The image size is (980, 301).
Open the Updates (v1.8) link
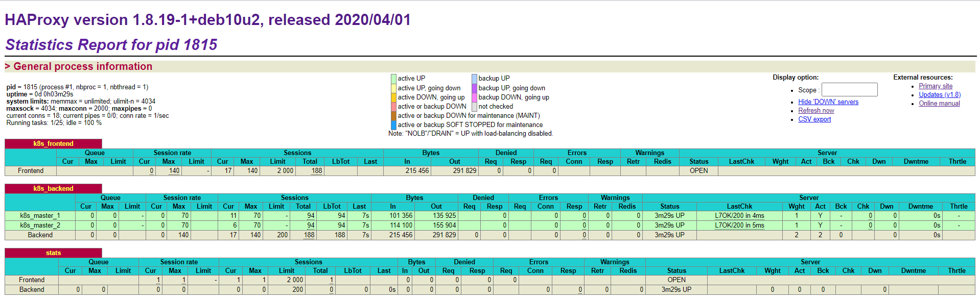pyautogui.click(x=940, y=95)
